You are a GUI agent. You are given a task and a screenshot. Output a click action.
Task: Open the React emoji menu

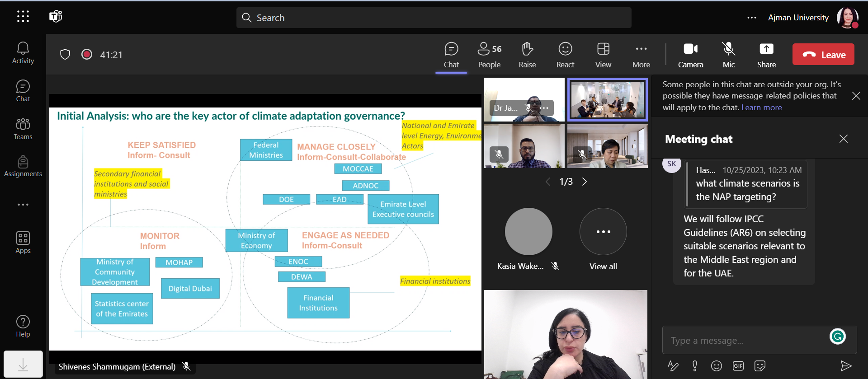565,55
